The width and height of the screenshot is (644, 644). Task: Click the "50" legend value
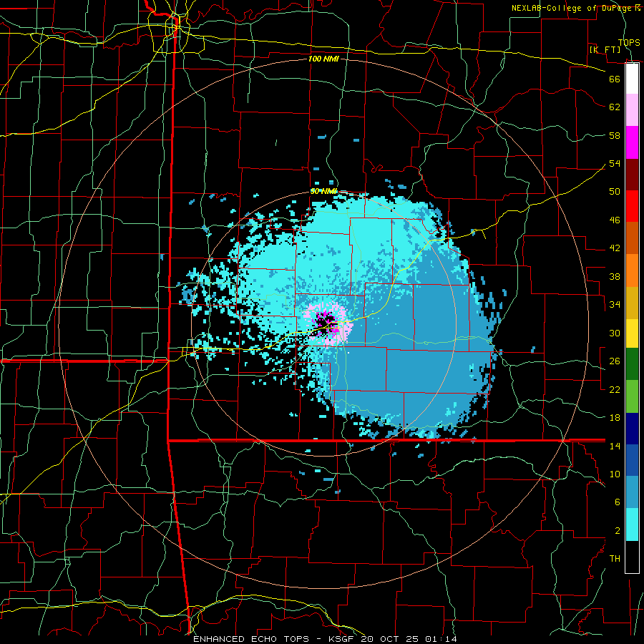tap(615, 192)
